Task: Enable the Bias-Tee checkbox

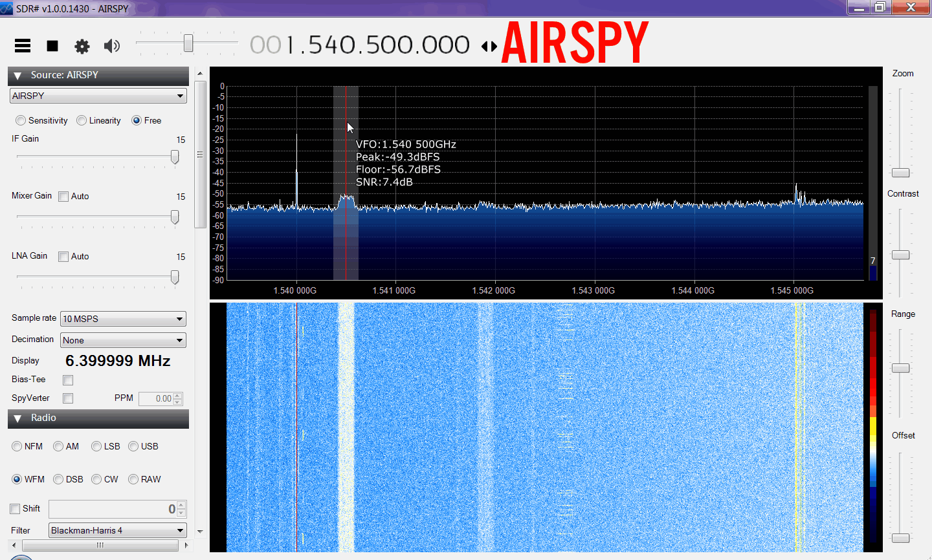Action: point(68,380)
